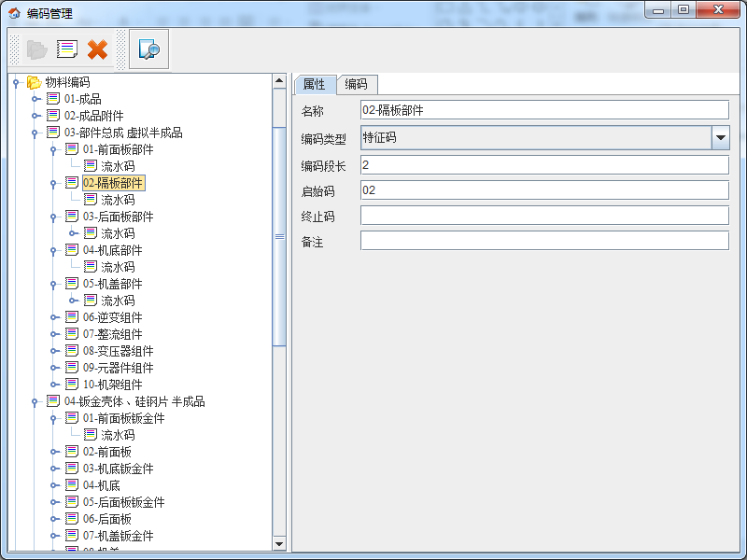Expand the 10-机架组件 node
Screen dimensions: 747x560
[x=54, y=385]
